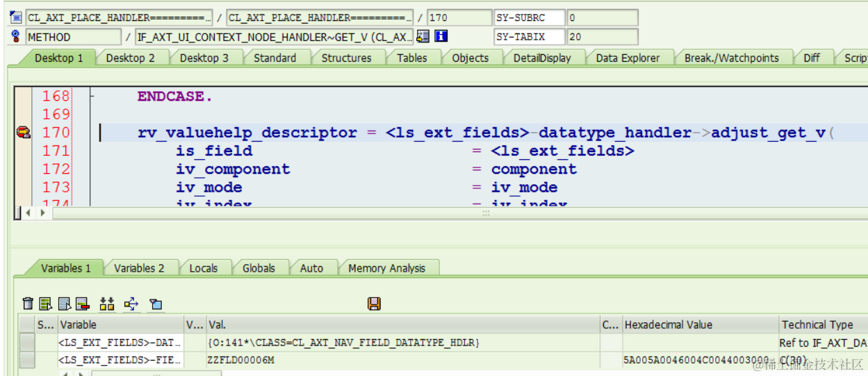Click line number 171 in the editor
The image size is (868, 376).
(56, 151)
